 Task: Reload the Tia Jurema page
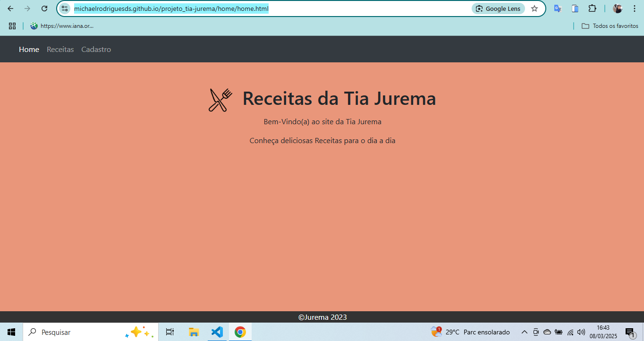44,8
